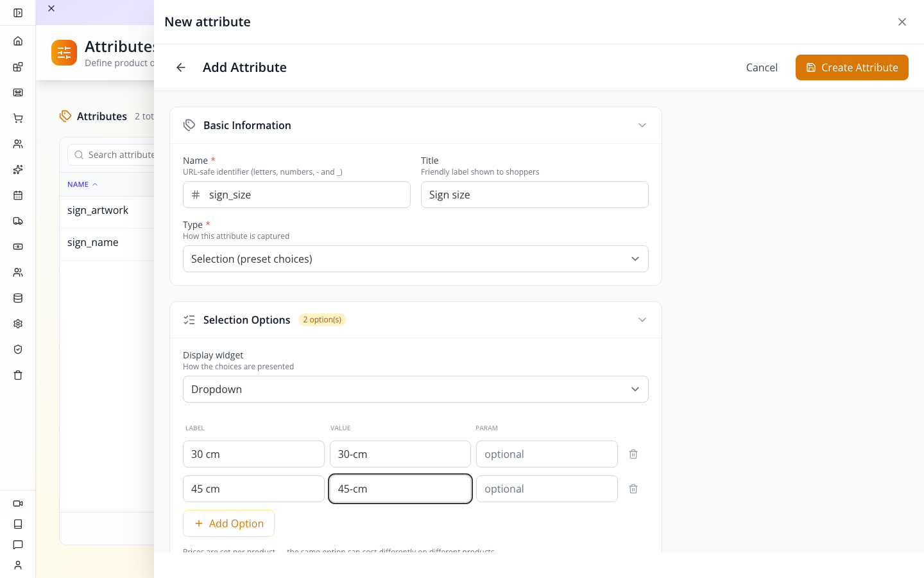The width and height of the screenshot is (924, 578).
Task: Delete the 30 cm option row
Action: point(633,454)
